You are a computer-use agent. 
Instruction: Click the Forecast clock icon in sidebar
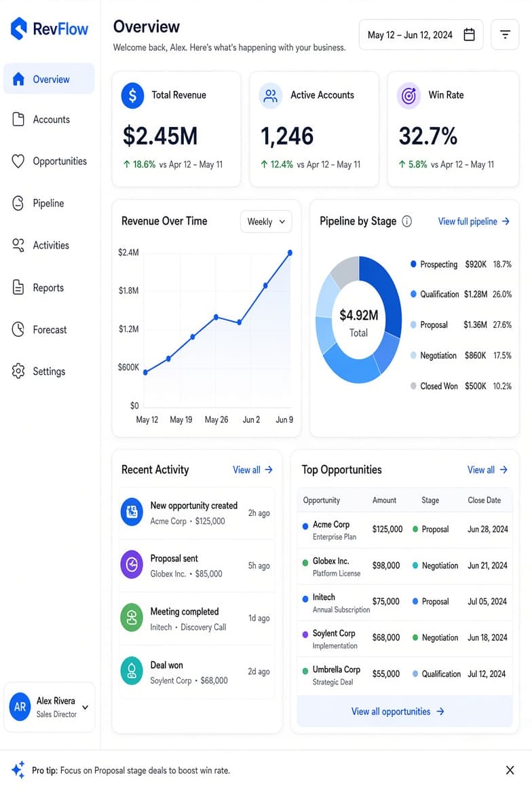pos(18,329)
